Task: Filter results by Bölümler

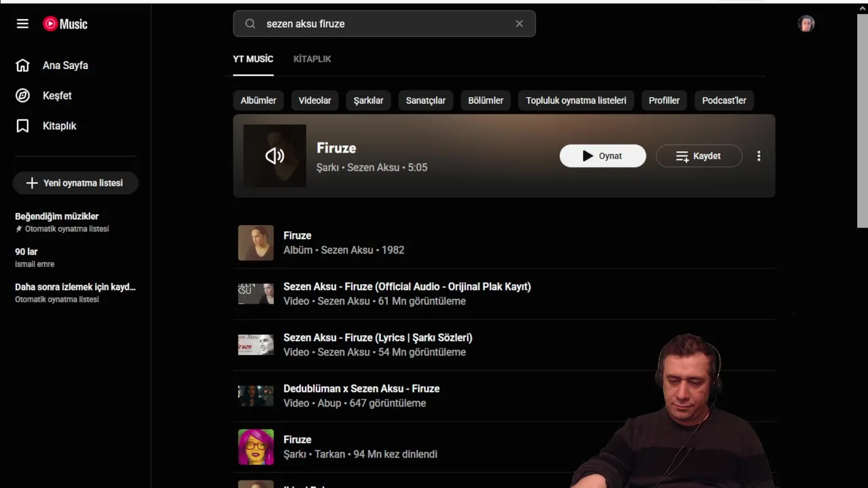Action: click(x=486, y=100)
